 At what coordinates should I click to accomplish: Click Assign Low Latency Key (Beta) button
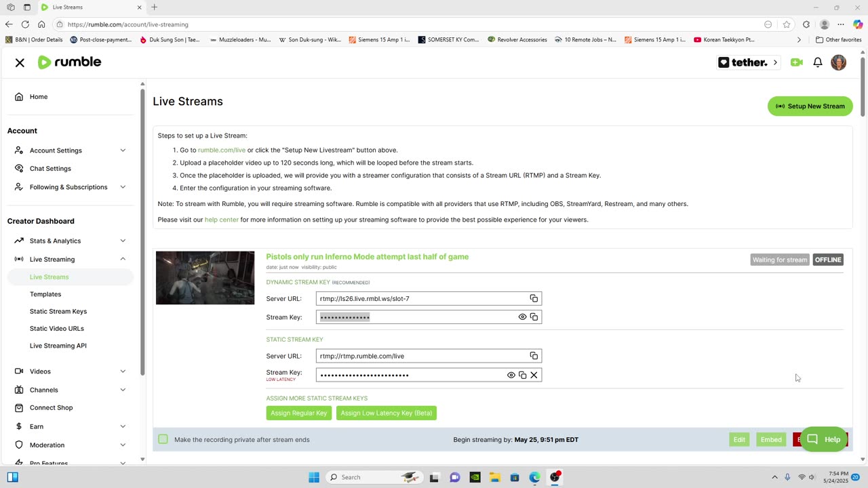[387, 413]
